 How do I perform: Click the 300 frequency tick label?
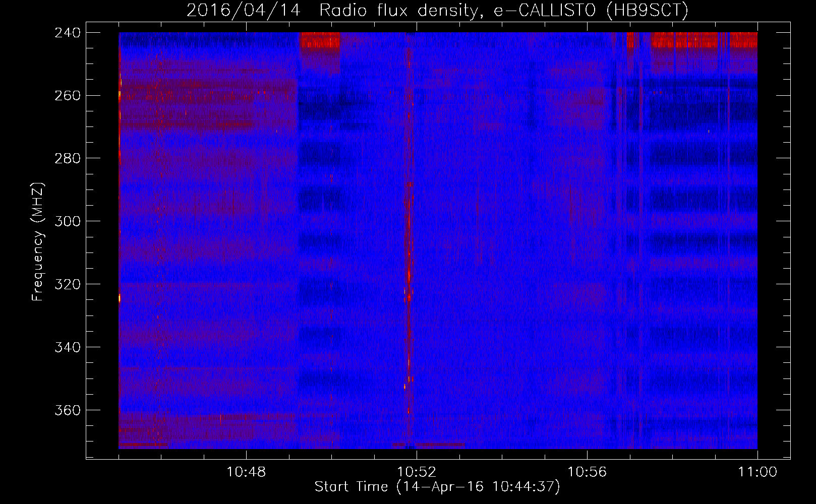(x=68, y=222)
